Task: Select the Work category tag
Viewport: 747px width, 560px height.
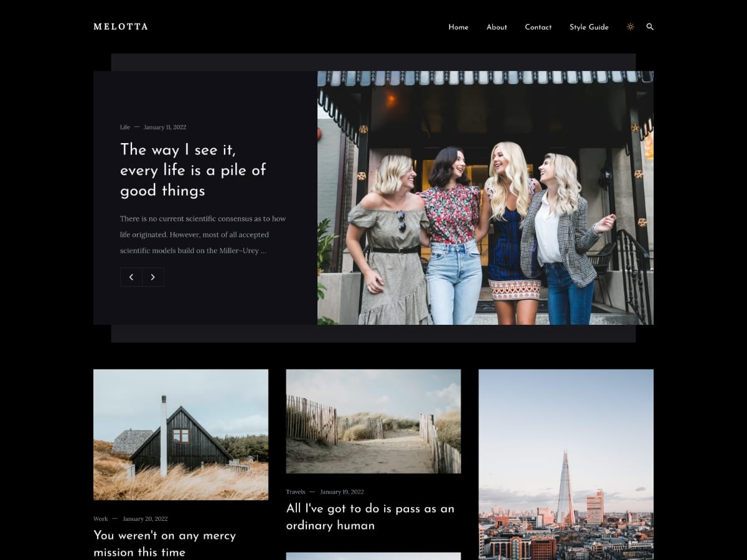Action: point(100,519)
